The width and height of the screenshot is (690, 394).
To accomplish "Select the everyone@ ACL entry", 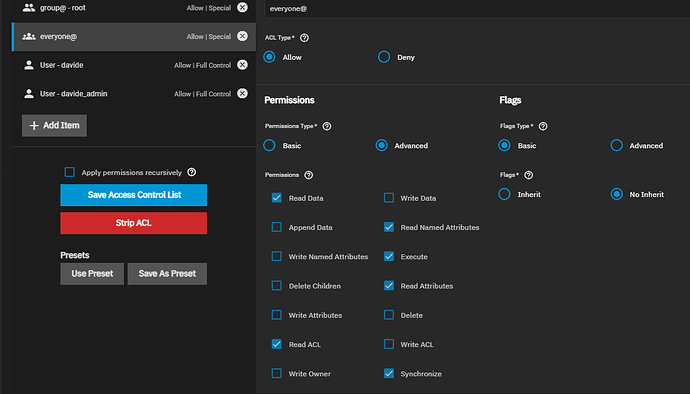I will (x=134, y=37).
